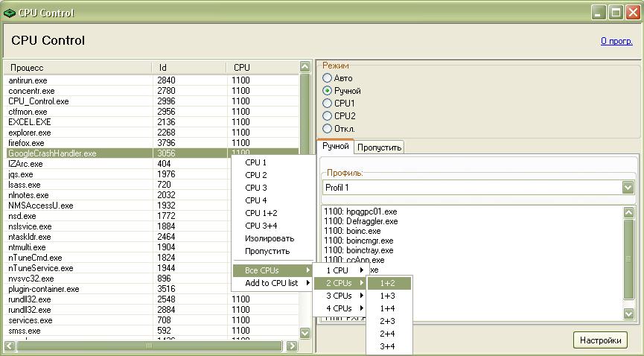The height and width of the screenshot is (356, 644).
Task: Select Изолировать in the context menu
Action: tap(269, 238)
